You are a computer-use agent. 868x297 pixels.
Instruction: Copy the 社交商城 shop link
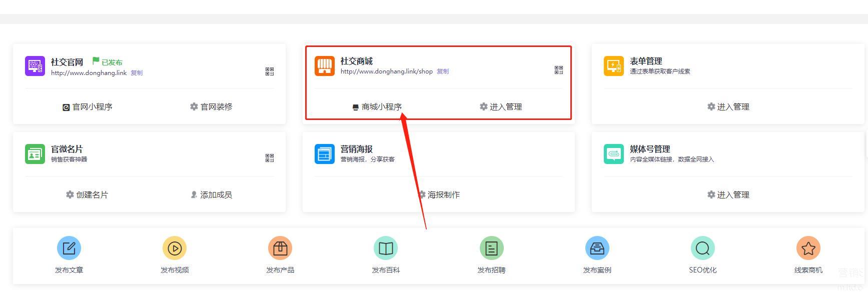click(443, 71)
